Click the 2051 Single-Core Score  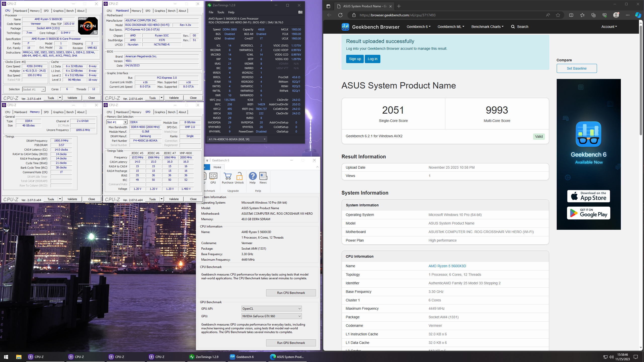click(393, 110)
